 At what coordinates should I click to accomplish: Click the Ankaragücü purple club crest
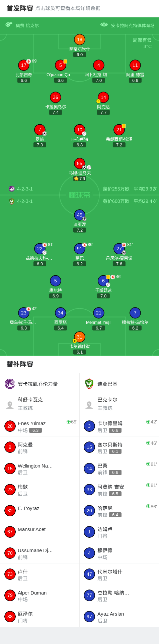(x=10, y=384)
